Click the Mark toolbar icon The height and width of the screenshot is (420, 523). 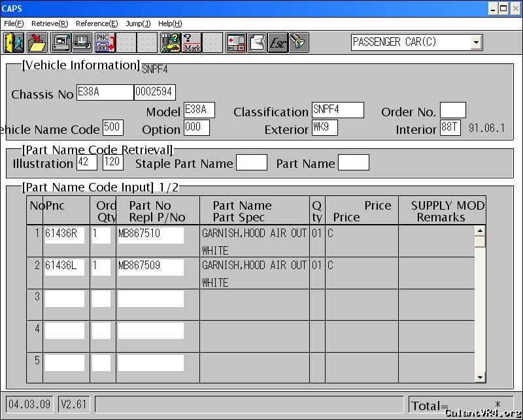pos(192,42)
